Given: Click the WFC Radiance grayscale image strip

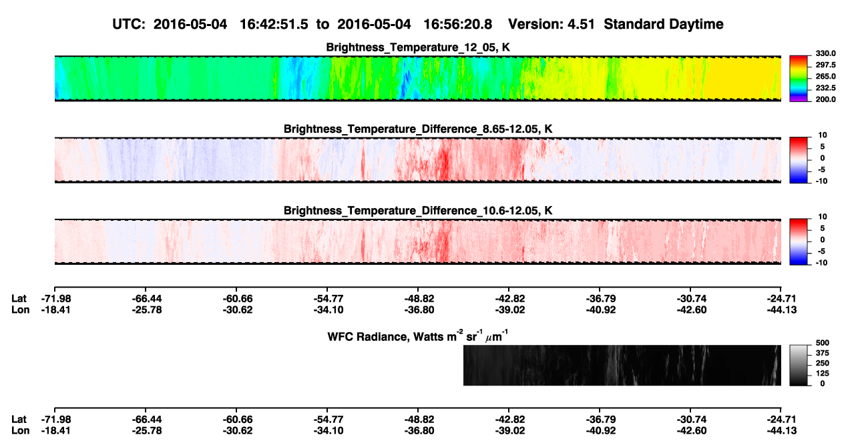Looking at the screenshot, I should (x=622, y=365).
